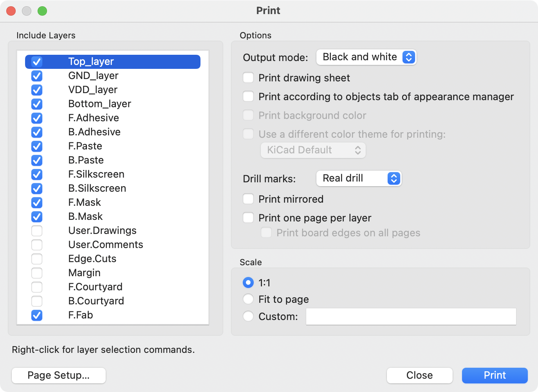
Task: Uncheck the VDD_layer layer
Action: [36, 90]
